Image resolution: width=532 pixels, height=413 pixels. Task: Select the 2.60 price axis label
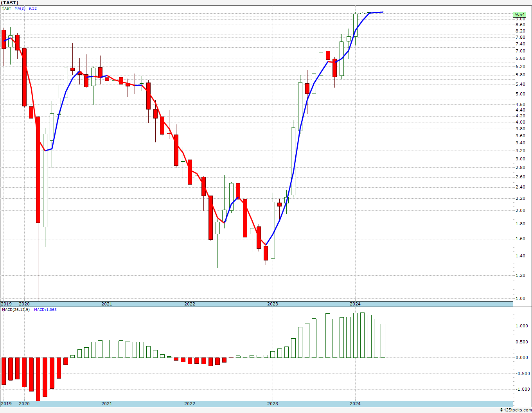click(520, 177)
